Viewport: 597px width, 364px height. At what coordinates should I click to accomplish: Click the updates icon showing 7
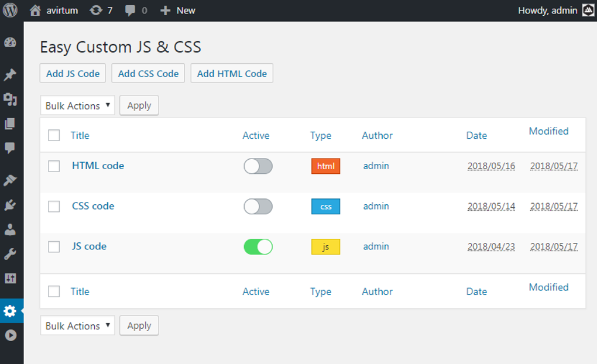point(101,11)
